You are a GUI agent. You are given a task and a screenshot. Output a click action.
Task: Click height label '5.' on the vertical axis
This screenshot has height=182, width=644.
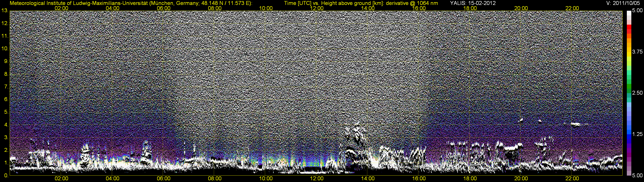click(6, 112)
